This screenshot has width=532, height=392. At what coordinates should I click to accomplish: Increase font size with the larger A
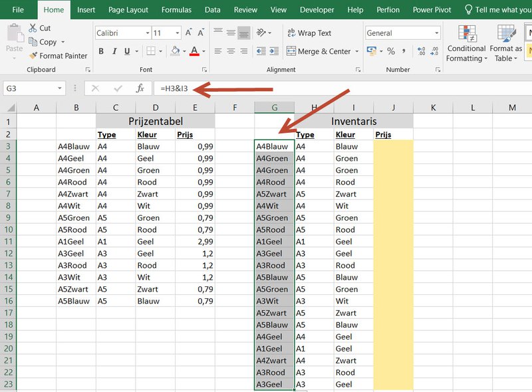click(188, 33)
